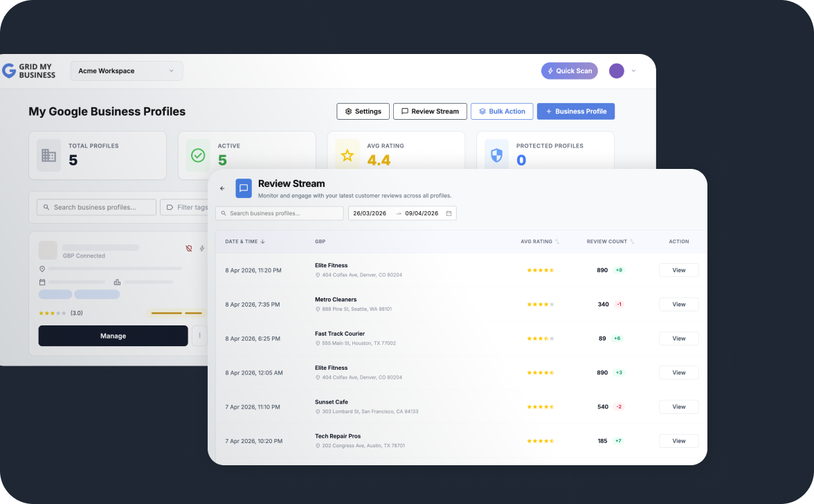Image resolution: width=814 pixels, height=504 pixels.
Task: Click the Metro Cleaners name
Action: (x=335, y=300)
